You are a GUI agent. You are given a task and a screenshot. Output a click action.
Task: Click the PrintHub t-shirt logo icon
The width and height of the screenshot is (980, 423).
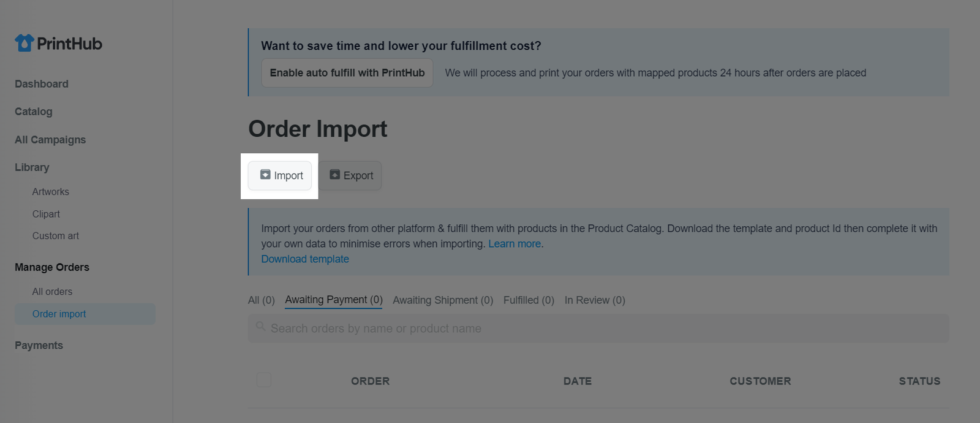coord(24,43)
